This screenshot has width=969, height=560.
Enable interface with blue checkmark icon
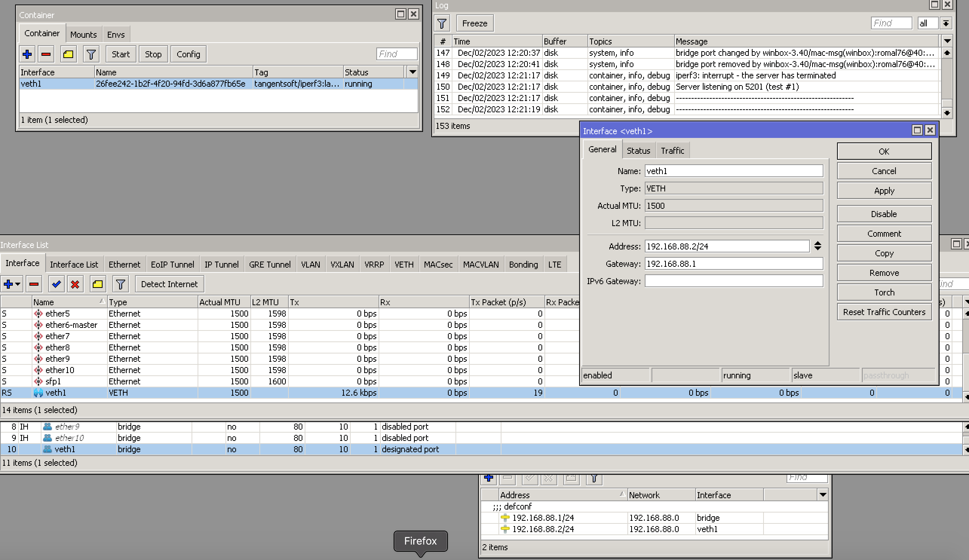(57, 284)
